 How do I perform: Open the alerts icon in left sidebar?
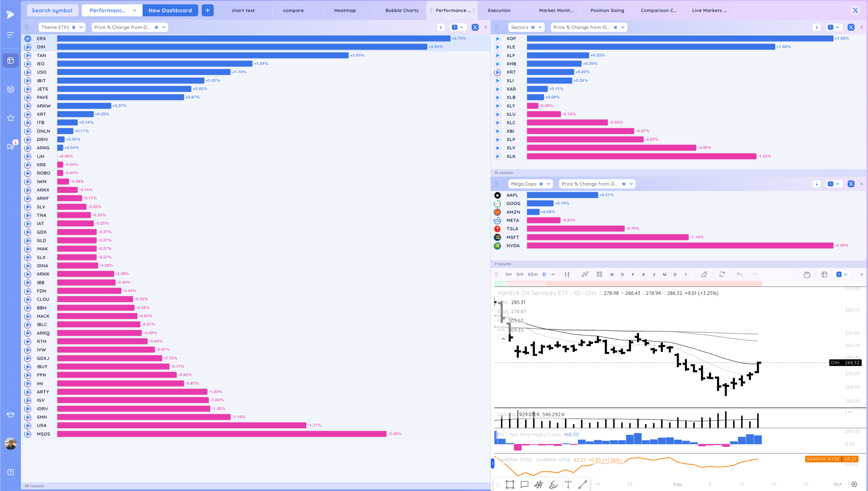[10, 89]
